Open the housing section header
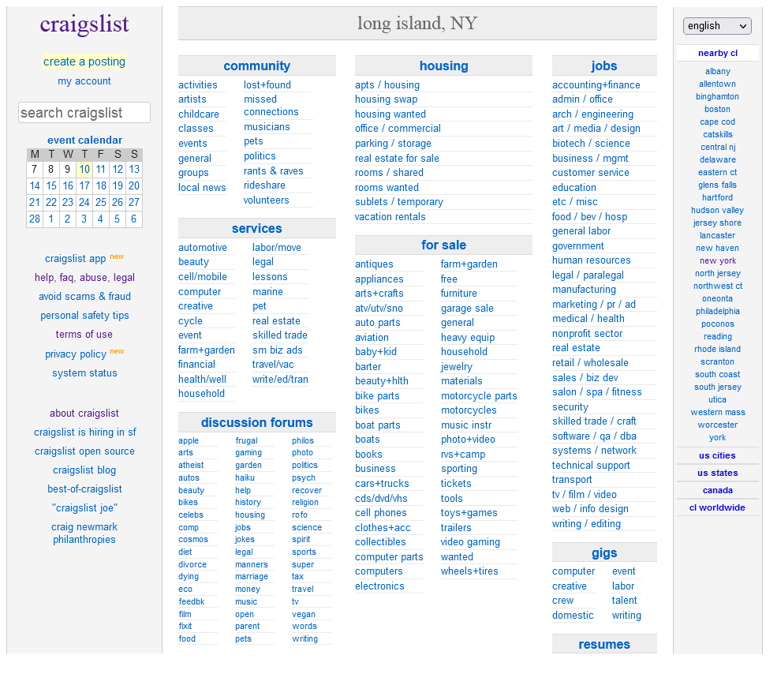Image resolution: width=781 pixels, height=700 pixels. point(443,66)
